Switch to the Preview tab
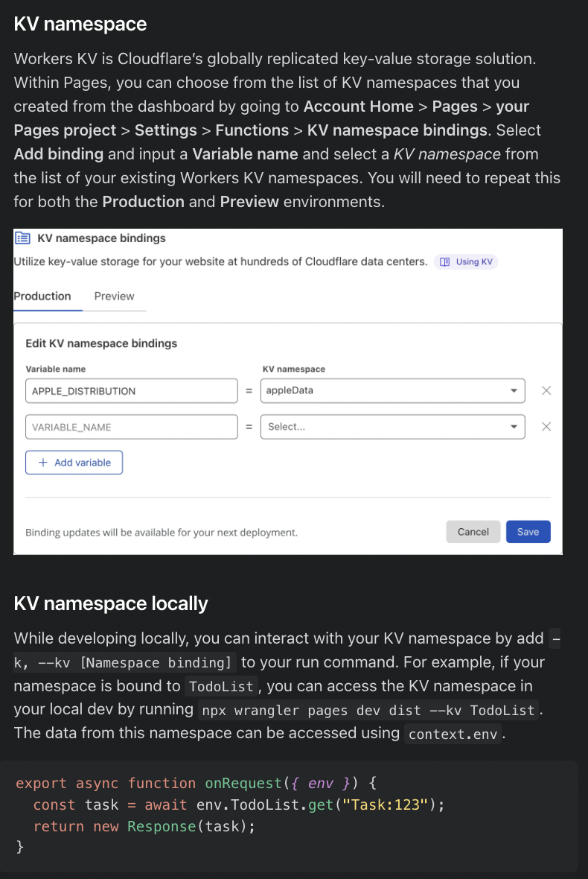The width and height of the screenshot is (588, 879). [x=114, y=296]
